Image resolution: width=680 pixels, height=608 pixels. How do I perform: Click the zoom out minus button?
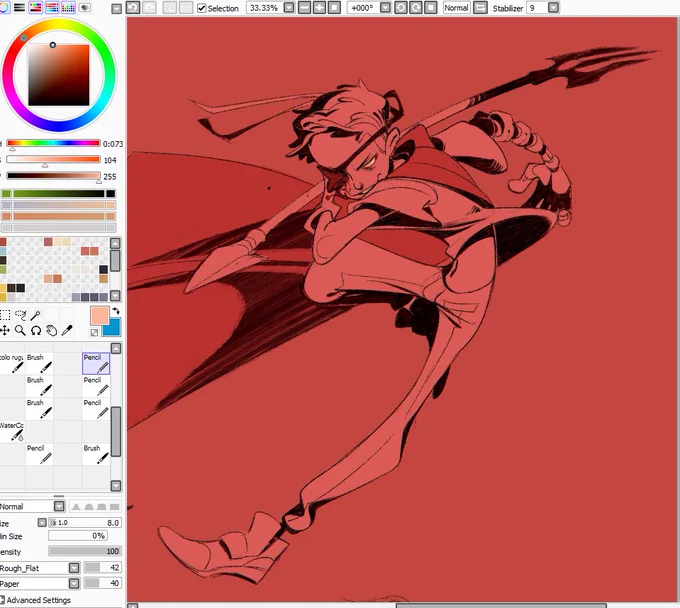[x=304, y=8]
